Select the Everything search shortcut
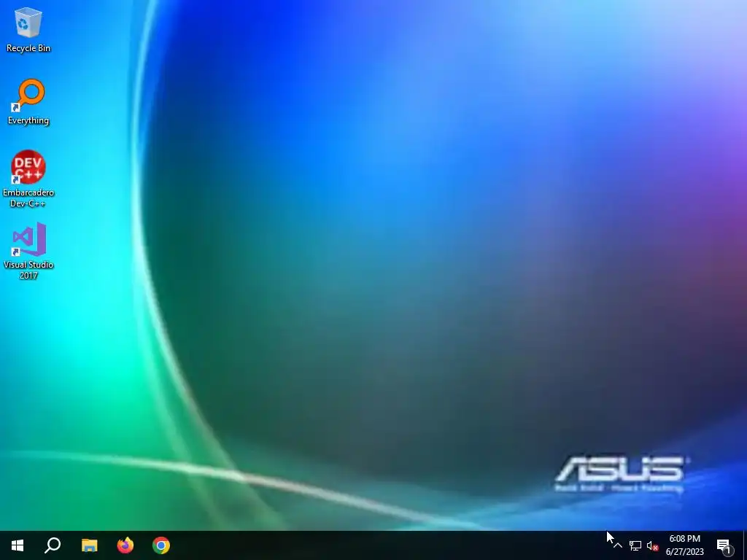Screen dimensions: 747x560 (28, 102)
